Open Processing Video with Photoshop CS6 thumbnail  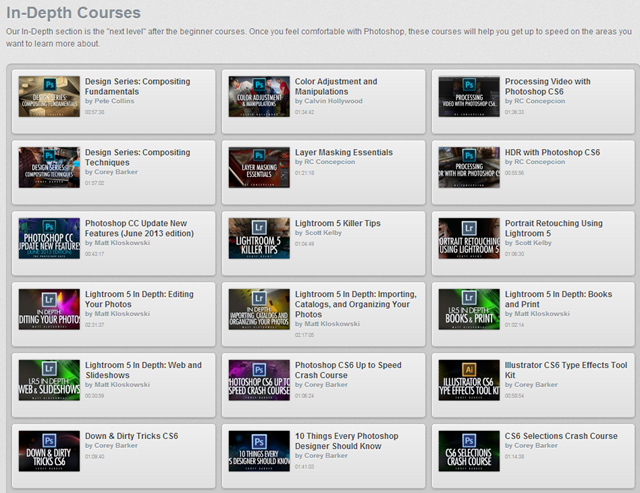tap(469, 96)
